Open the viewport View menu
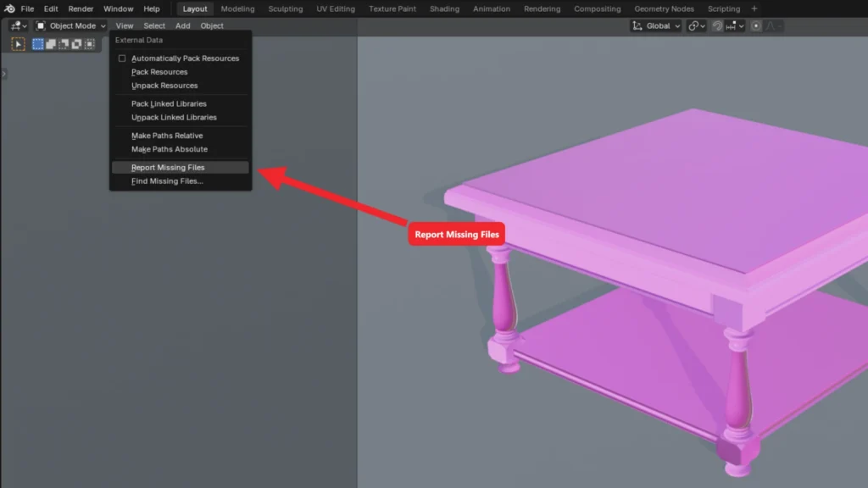Viewport: 868px width, 488px height. click(x=125, y=26)
